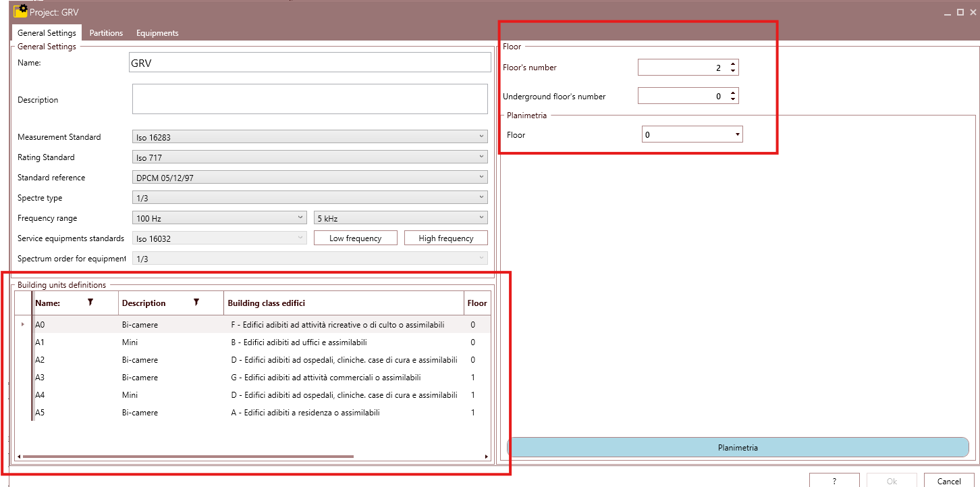Expand the Planimetria Floor dropdown
Image resolution: width=980 pixels, height=487 pixels.
coord(692,134)
